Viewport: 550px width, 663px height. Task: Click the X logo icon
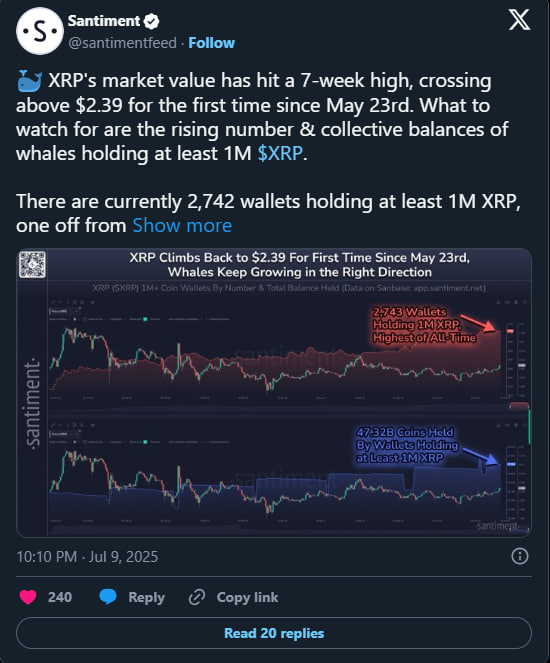point(519,19)
